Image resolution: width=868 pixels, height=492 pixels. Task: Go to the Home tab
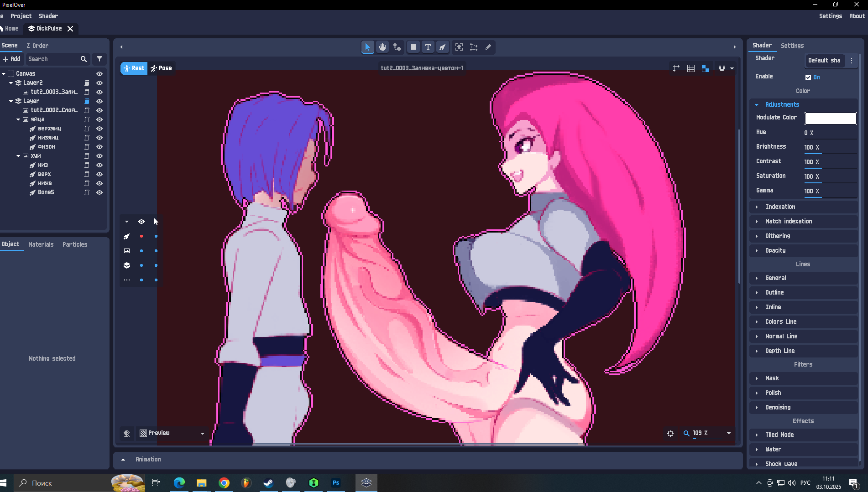(x=10, y=28)
